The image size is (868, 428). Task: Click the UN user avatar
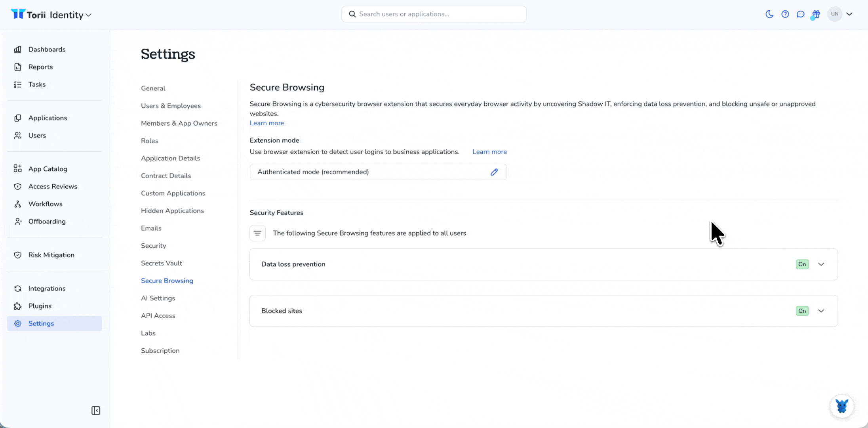[x=835, y=14]
